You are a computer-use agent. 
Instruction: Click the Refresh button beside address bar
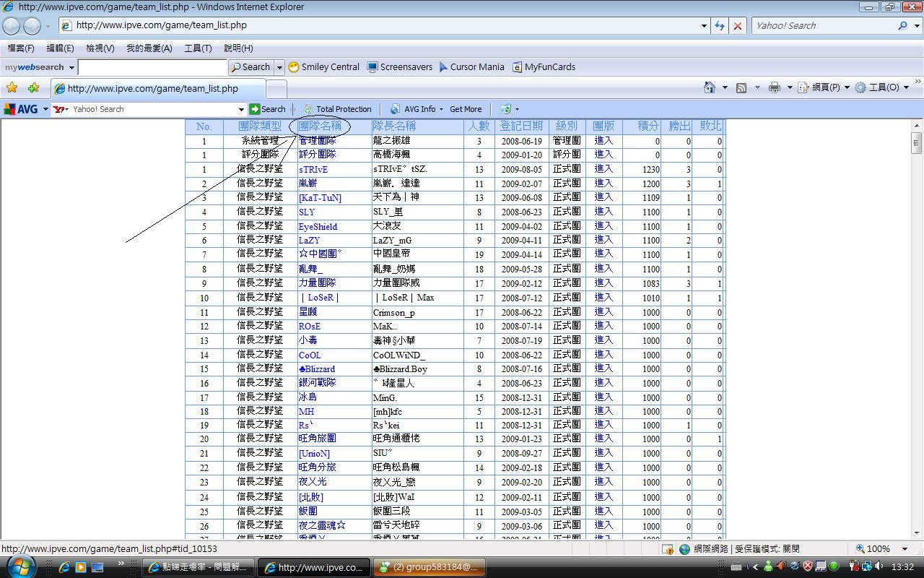[719, 25]
